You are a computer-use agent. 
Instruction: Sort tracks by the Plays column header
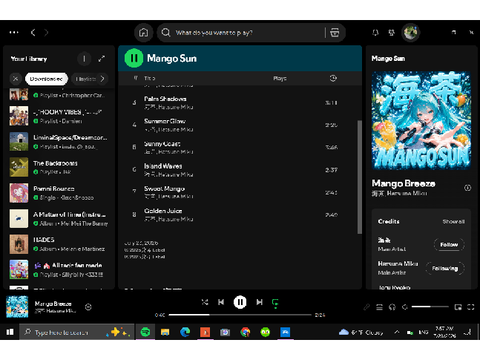coord(280,78)
